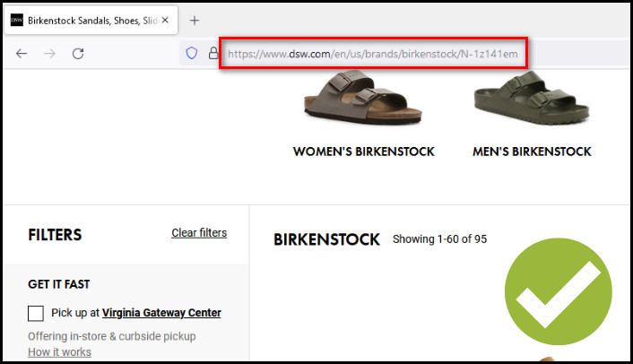Screen dimensions: 633x364
Task: Click the Clear filters link
Action: pos(199,233)
